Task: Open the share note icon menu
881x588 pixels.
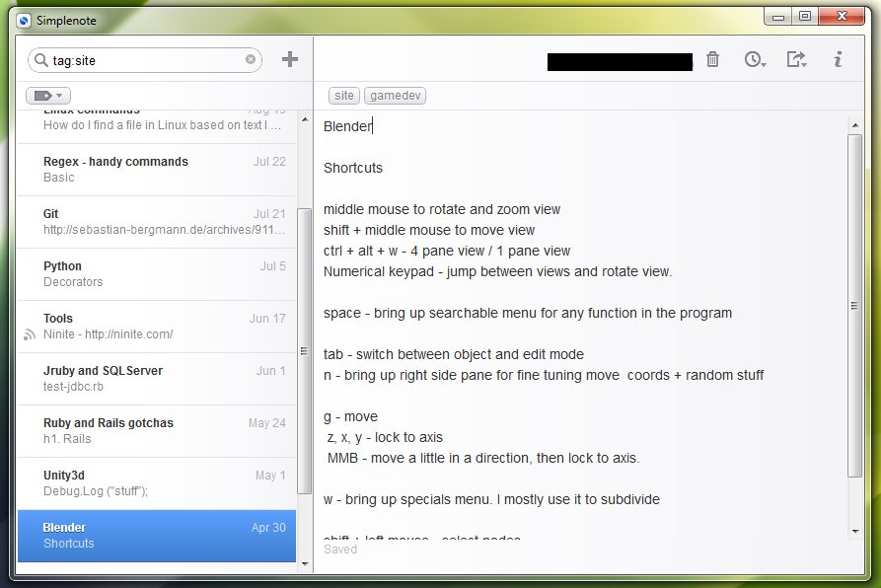Action: pyautogui.click(x=796, y=59)
